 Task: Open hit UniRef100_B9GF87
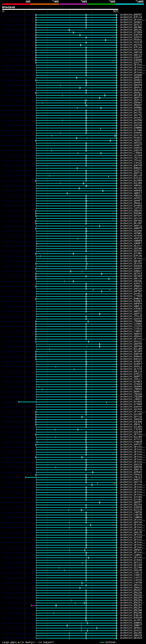click(x=131, y=15)
